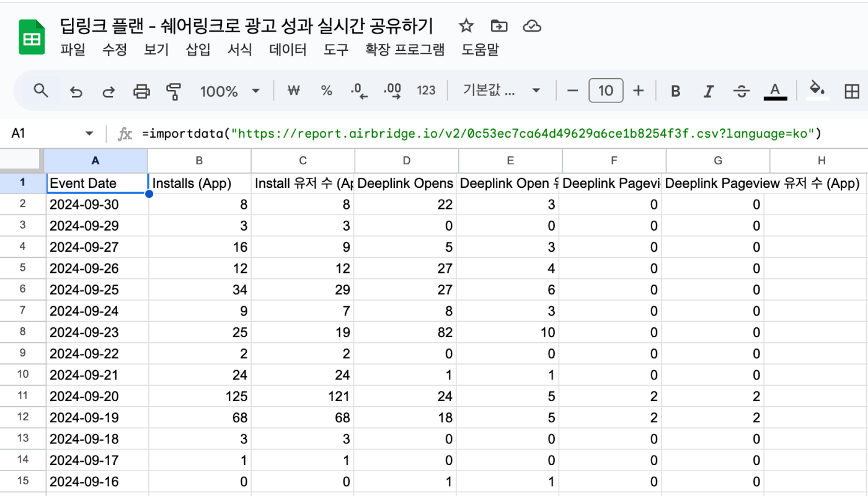Open the Google Sheets home icon

(x=31, y=38)
